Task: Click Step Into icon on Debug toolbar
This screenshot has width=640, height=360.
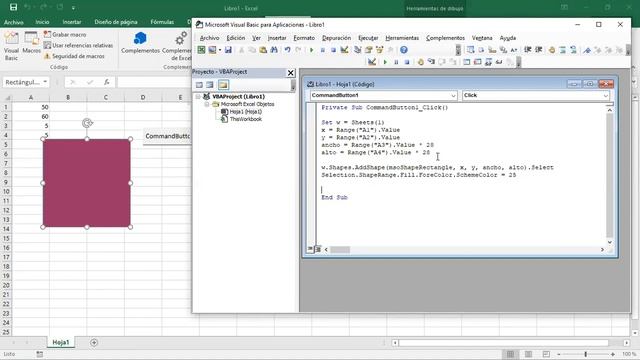Action: pyautogui.click(x=431, y=62)
